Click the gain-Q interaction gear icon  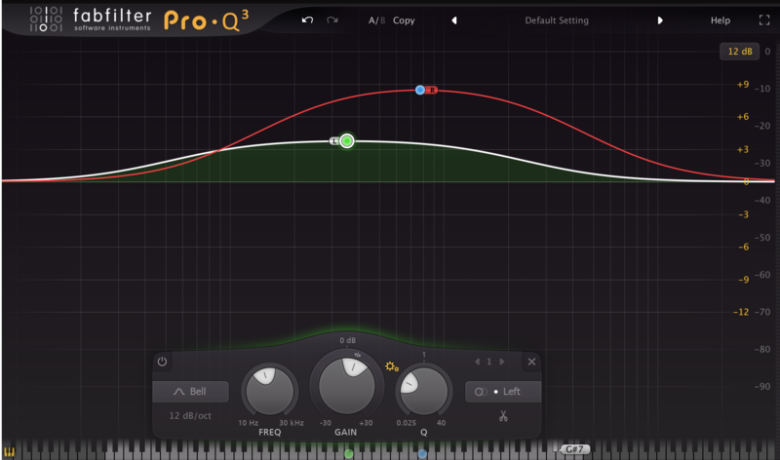click(391, 367)
